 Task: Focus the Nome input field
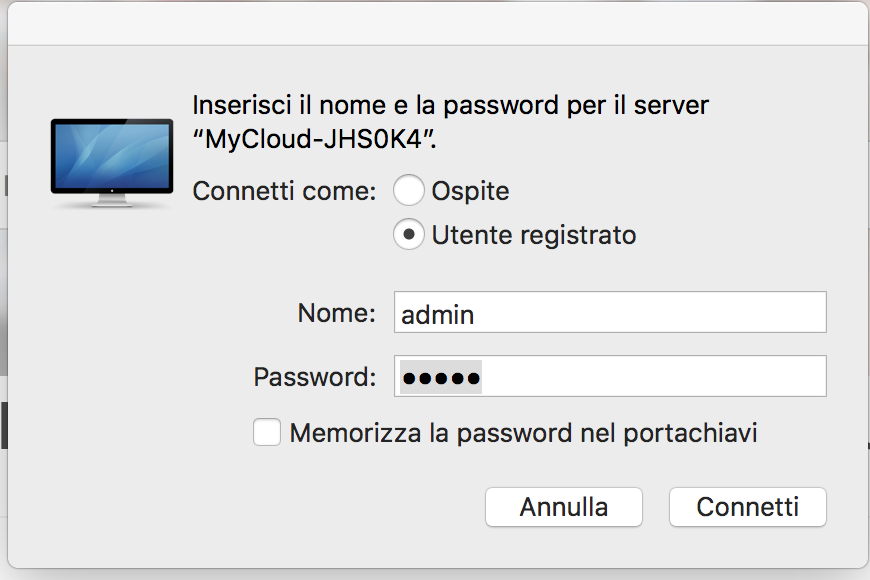pos(610,313)
